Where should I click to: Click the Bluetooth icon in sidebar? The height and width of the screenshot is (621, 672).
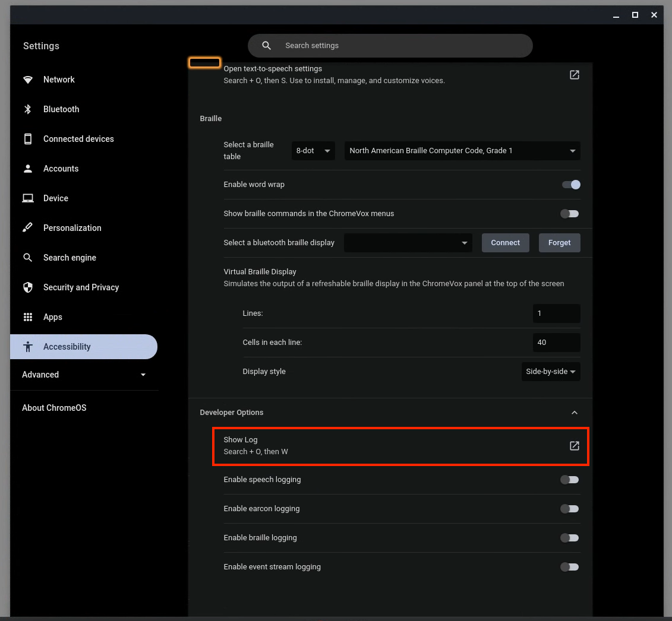28,109
